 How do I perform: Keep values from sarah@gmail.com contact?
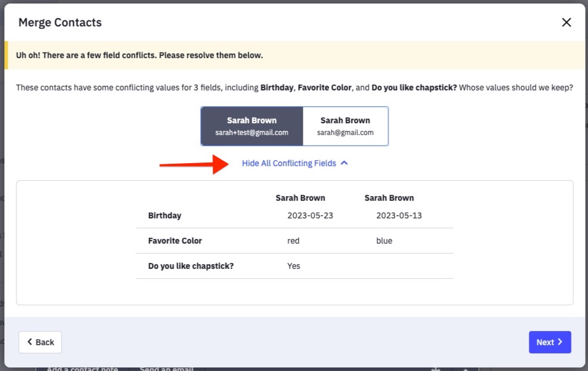click(345, 126)
